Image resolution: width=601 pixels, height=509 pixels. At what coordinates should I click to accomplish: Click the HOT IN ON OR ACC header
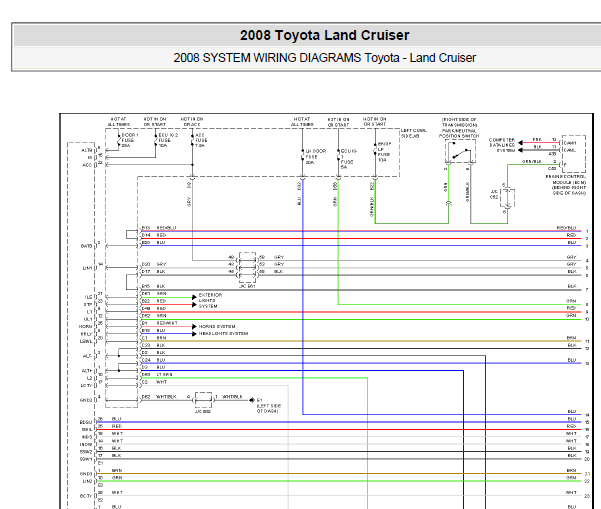click(x=192, y=122)
